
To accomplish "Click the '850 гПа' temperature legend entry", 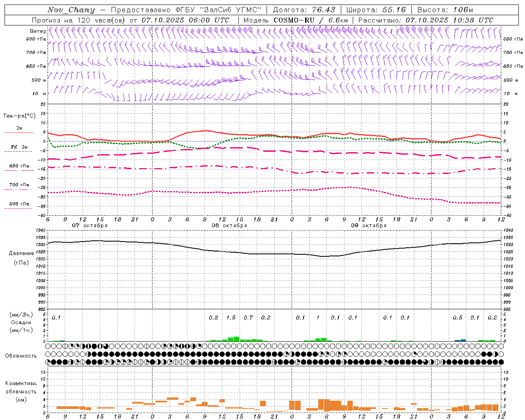I will (19, 166).
